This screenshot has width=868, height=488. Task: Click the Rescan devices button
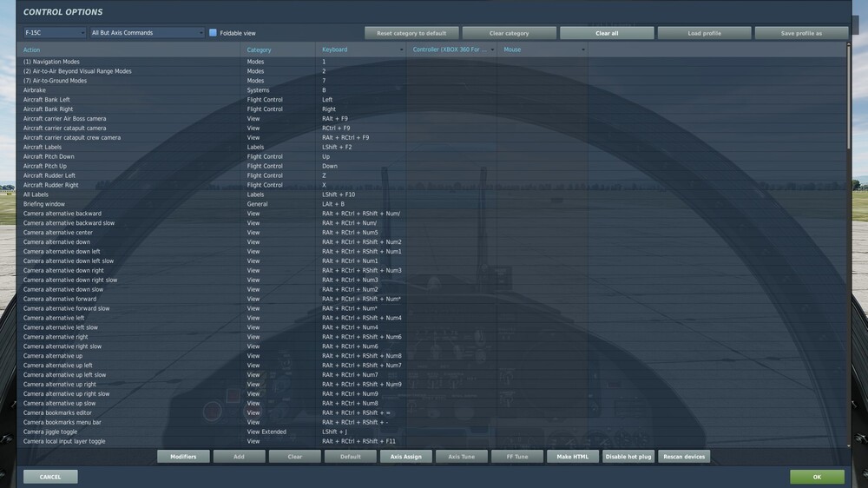click(684, 457)
